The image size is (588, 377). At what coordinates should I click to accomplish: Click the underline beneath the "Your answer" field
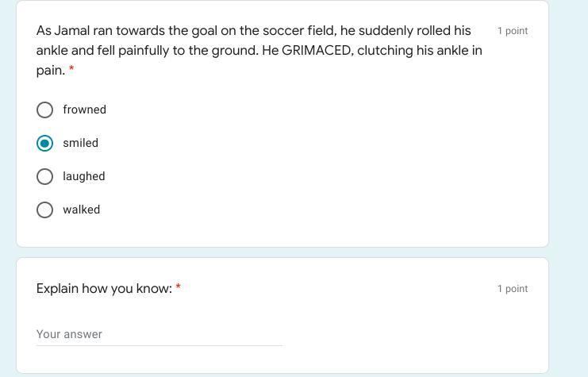tap(159, 345)
